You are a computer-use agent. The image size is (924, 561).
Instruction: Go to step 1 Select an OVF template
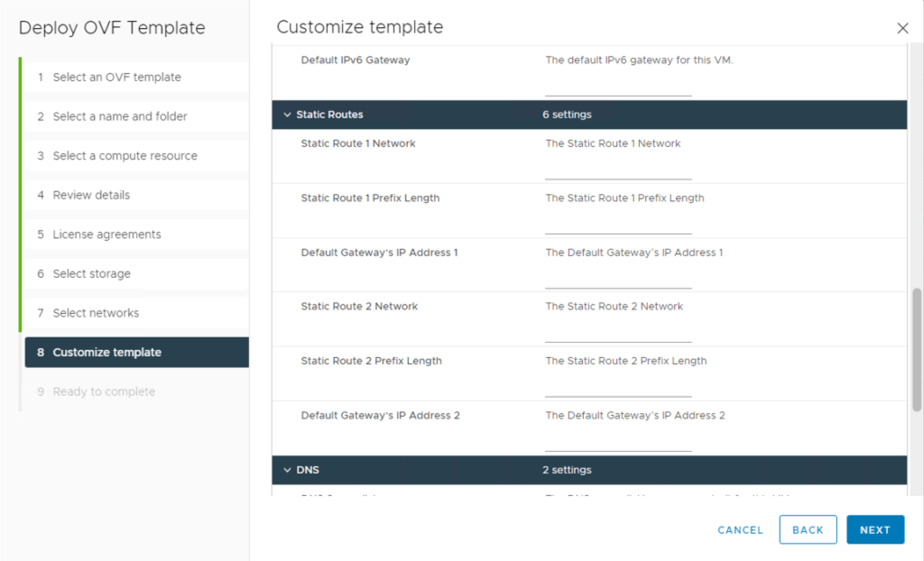tap(137, 78)
